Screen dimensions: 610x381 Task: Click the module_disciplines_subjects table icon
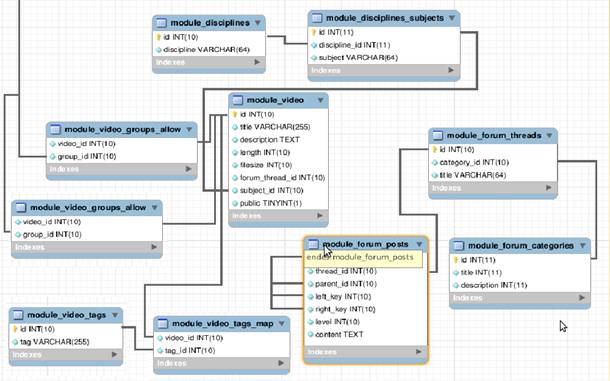click(317, 18)
